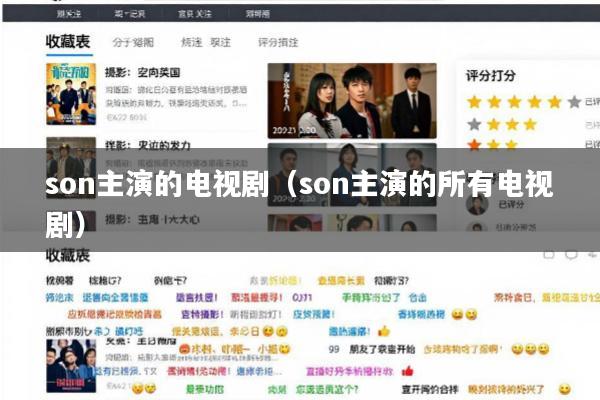Open the 朋友了象棋开始 comment text
600x400 pixels.
[x=382, y=349]
